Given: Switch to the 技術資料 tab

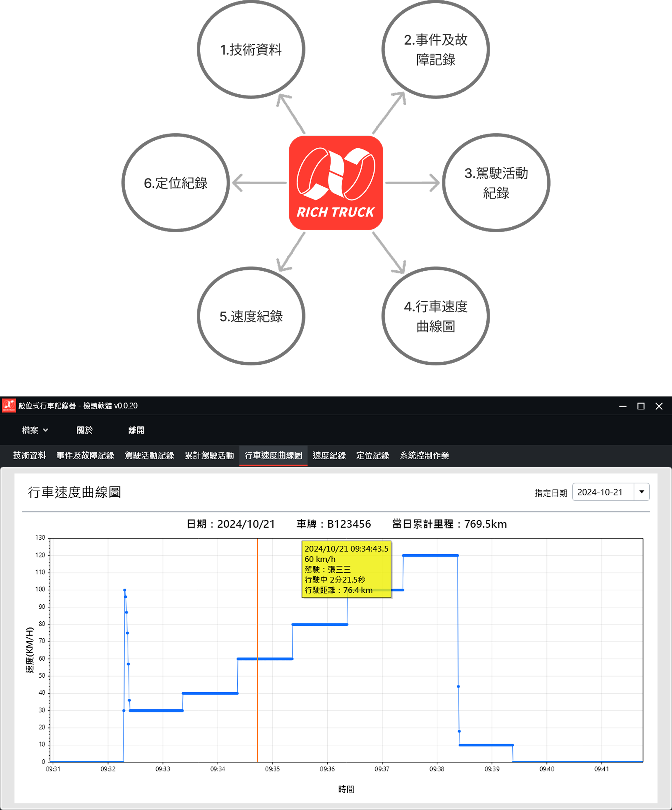Looking at the screenshot, I should pos(29,456).
